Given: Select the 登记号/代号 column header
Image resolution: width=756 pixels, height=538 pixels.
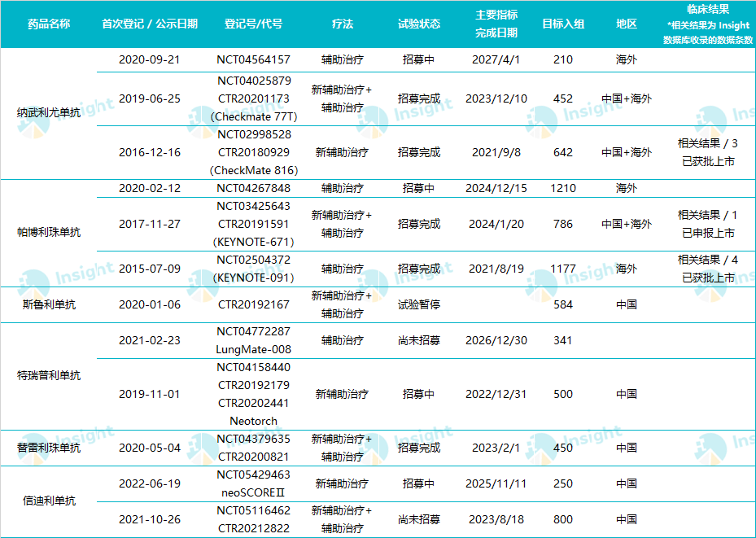Looking at the screenshot, I should point(253,24).
